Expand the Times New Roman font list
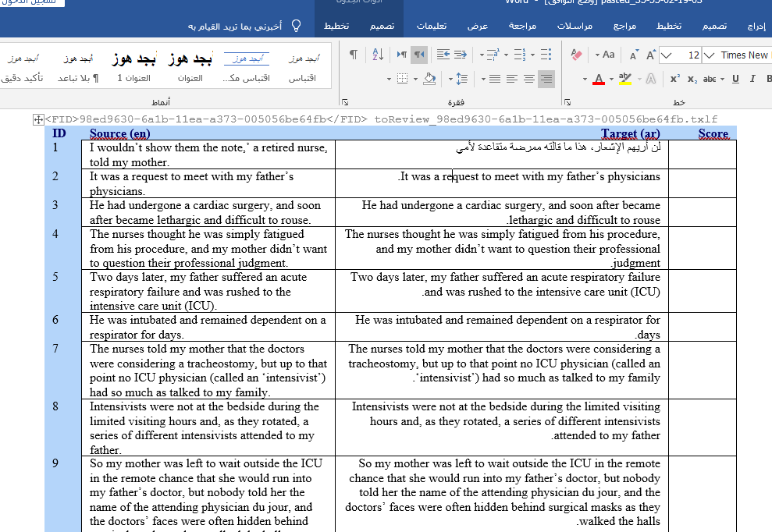This screenshot has height=532, width=772. pos(709,55)
